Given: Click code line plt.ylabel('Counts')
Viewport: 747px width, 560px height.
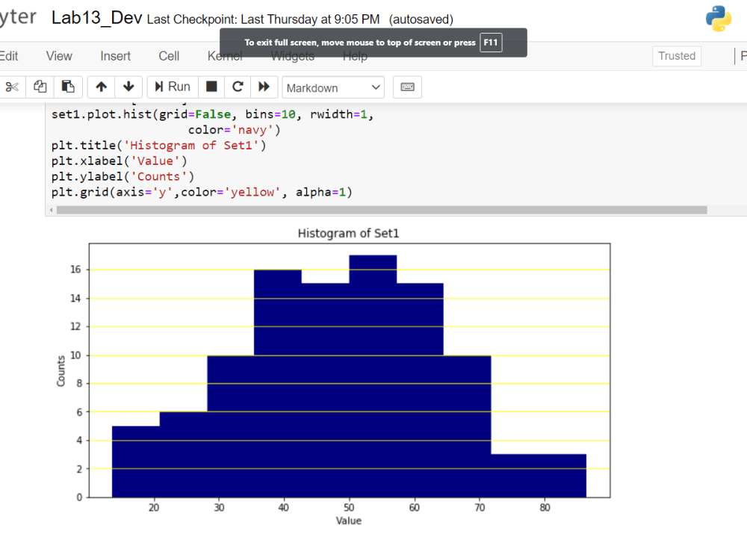Looking at the screenshot, I should (x=123, y=177).
